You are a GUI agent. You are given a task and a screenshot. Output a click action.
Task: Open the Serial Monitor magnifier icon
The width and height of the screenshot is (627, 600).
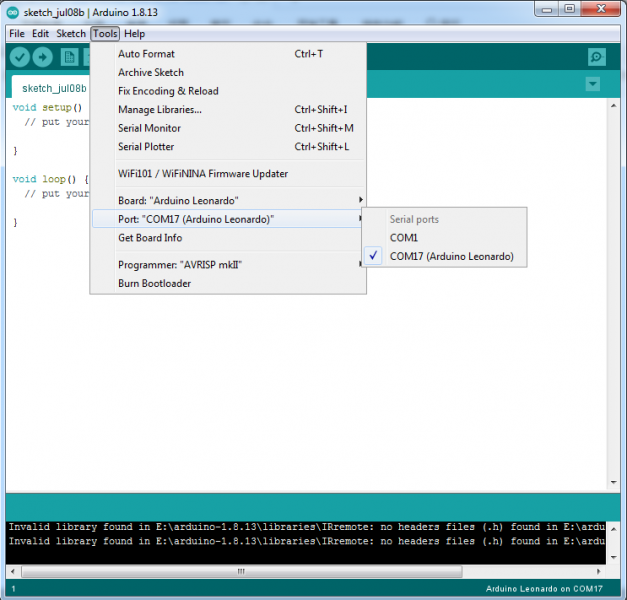(x=597, y=57)
